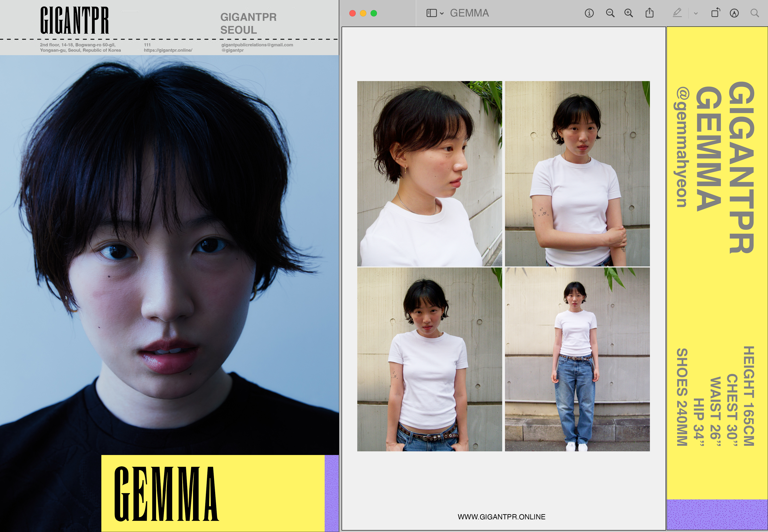Open the Inspector info panel

pos(589,13)
